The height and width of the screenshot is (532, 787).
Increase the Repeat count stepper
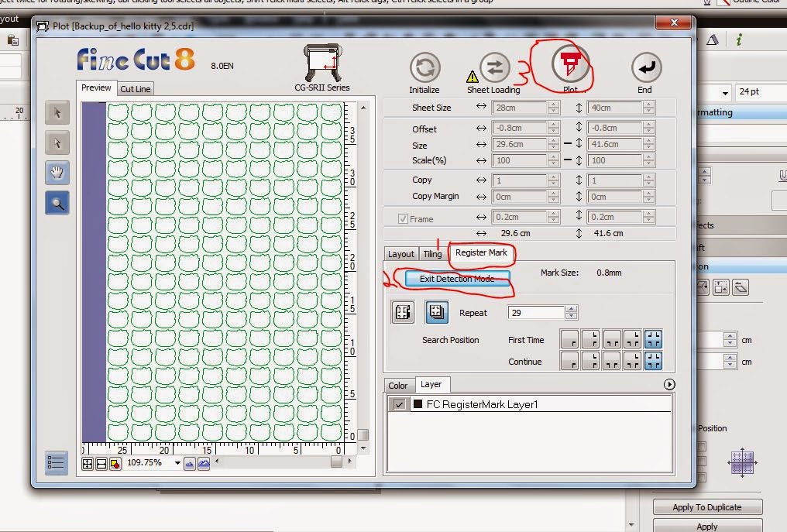point(571,309)
